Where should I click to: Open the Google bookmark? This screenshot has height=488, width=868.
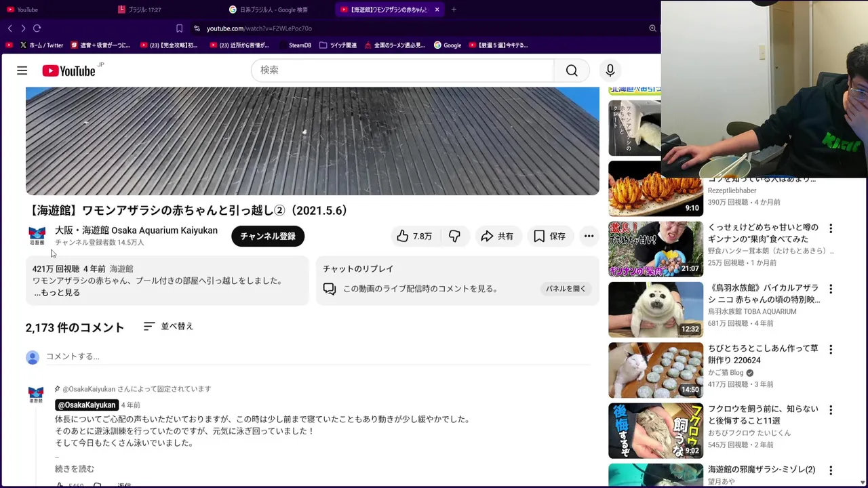point(448,45)
